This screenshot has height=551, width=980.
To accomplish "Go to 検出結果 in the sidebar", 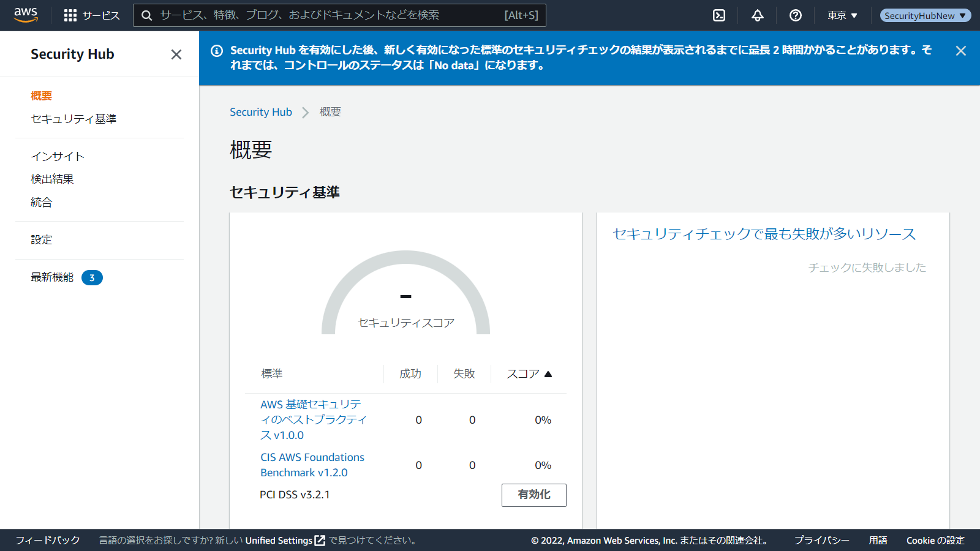I will pos(52,179).
